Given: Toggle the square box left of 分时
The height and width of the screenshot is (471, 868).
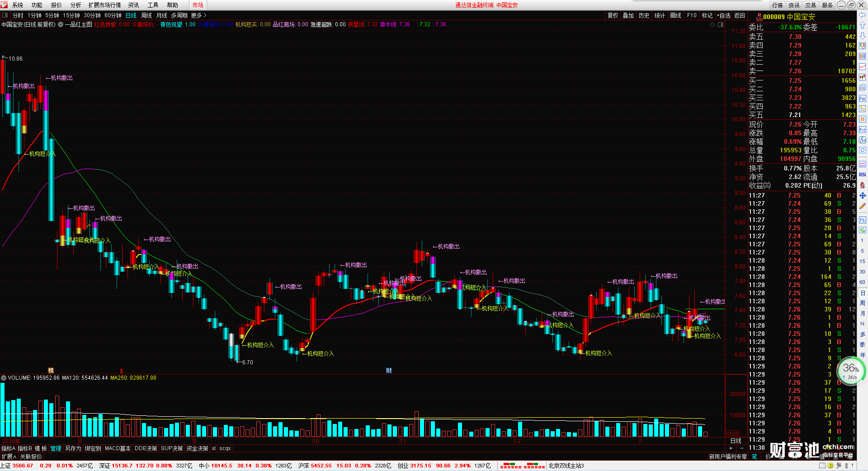Looking at the screenshot, I should [x=5, y=15].
